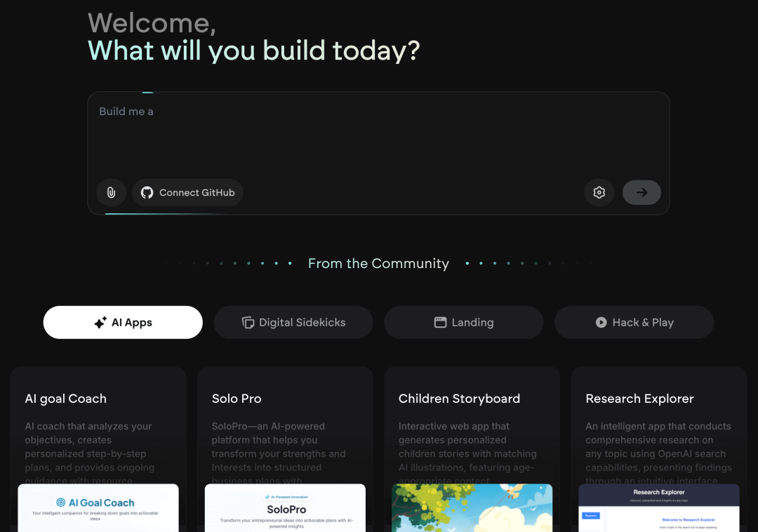This screenshot has height=532, width=758.
Task: Click the Landing window icon
Action: (441, 323)
